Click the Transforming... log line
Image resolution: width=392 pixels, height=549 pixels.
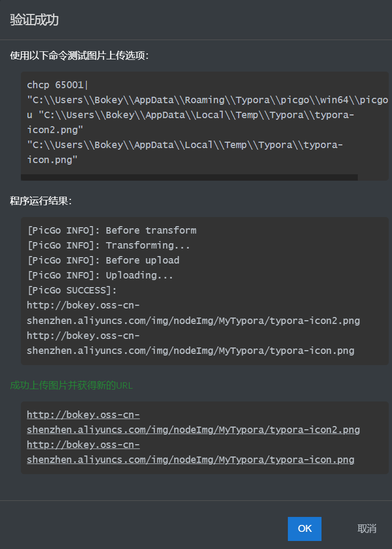tap(108, 245)
